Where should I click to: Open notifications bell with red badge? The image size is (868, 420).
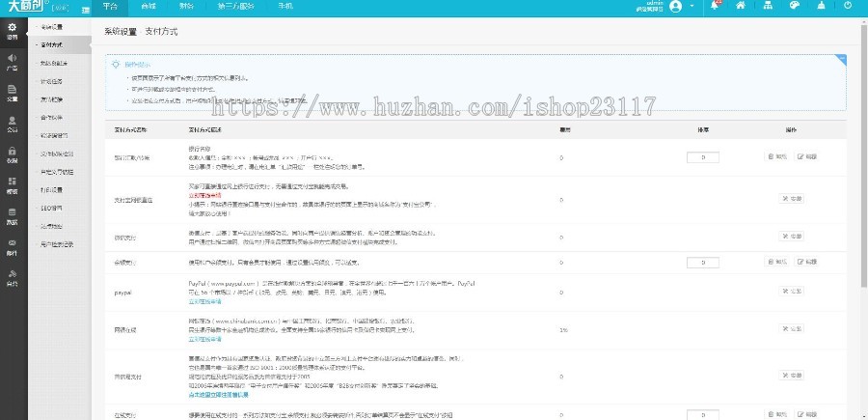click(716, 6)
